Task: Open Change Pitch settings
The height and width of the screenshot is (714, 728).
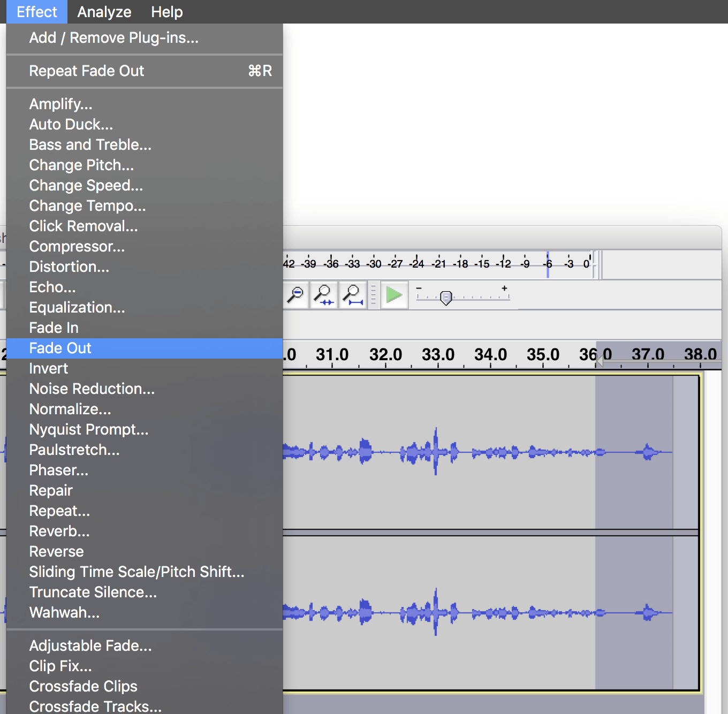Action: coord(81,165)
